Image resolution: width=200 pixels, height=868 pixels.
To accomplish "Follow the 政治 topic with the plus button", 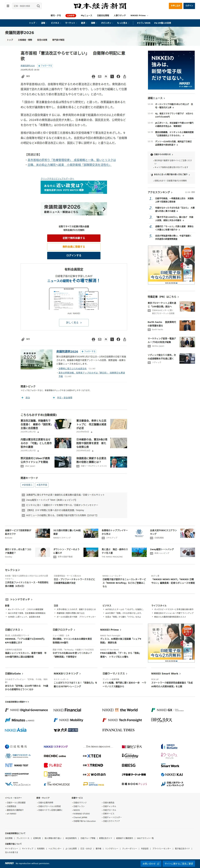I will [23, 398].
